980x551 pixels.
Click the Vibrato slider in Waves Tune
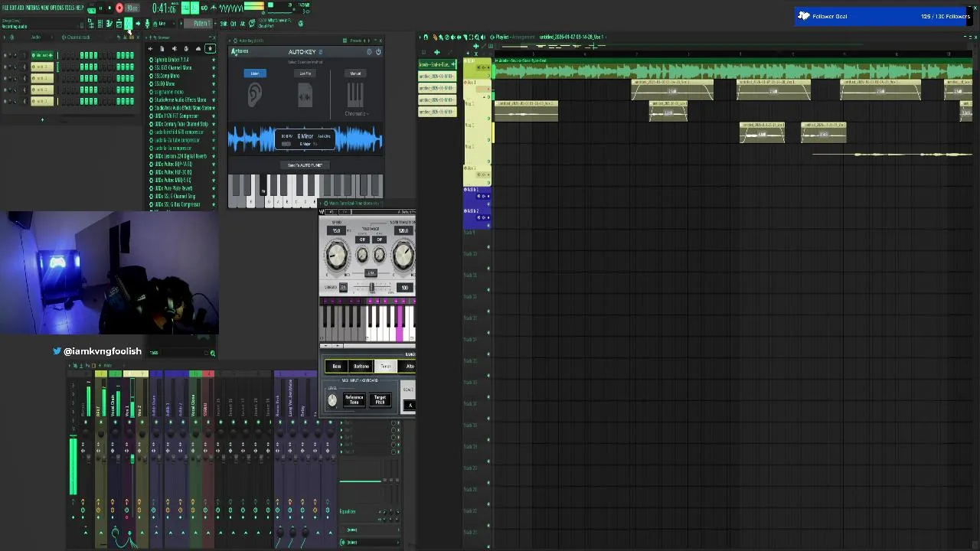[373, 288]
